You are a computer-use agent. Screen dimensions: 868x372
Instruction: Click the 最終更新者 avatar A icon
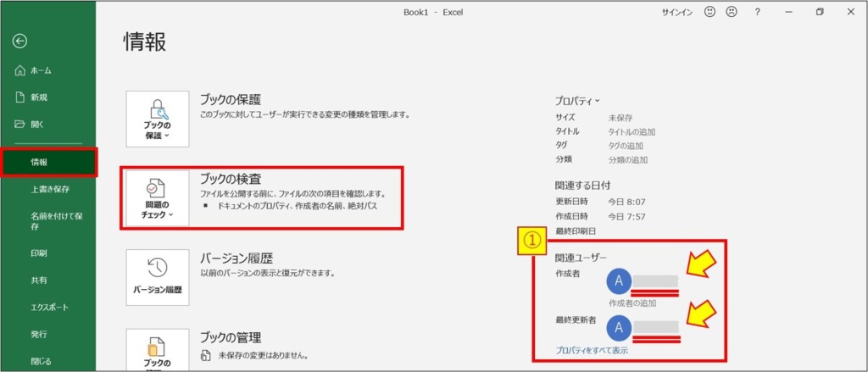(x=619, y=328)
